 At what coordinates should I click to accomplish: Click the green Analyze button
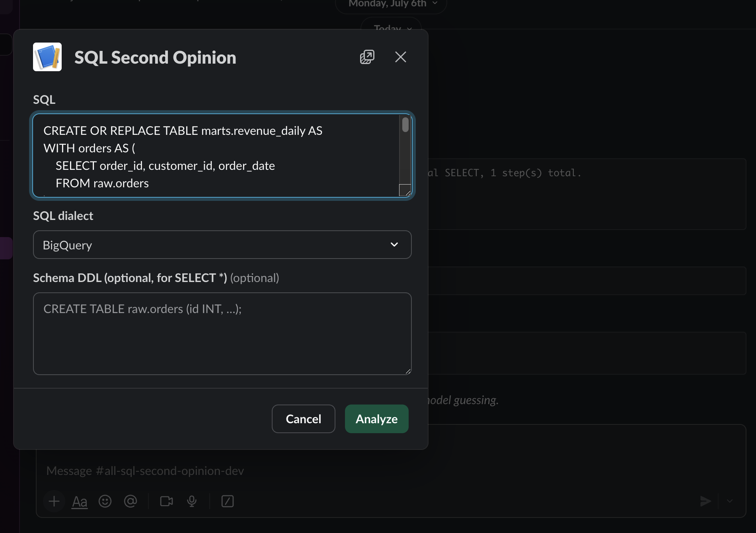click(x=377, y=419)
